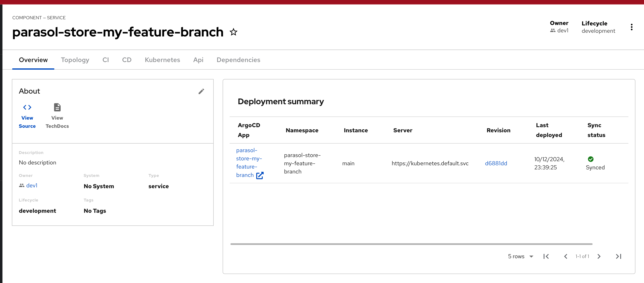Click the Namespace column header
The height and width of the screenshot is (283, 644).
pyautogui.click(x=302, y=130)
